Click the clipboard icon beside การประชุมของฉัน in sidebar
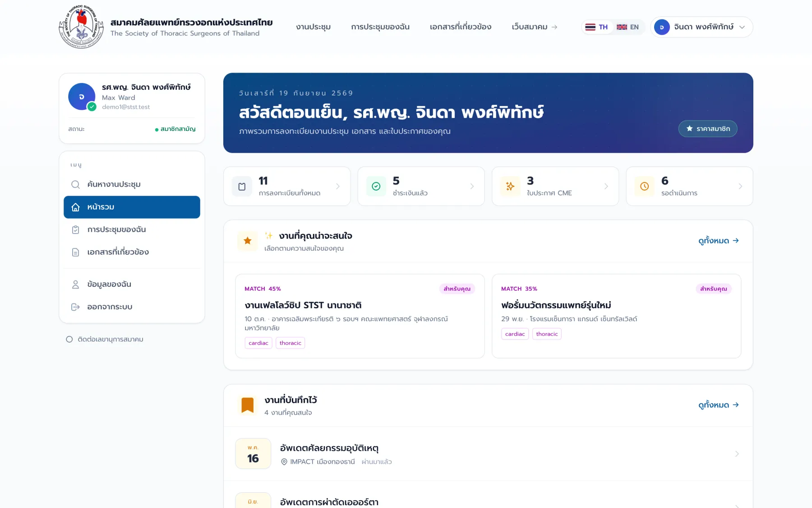This screenshot has width=812, height=508. coord(75,230)
